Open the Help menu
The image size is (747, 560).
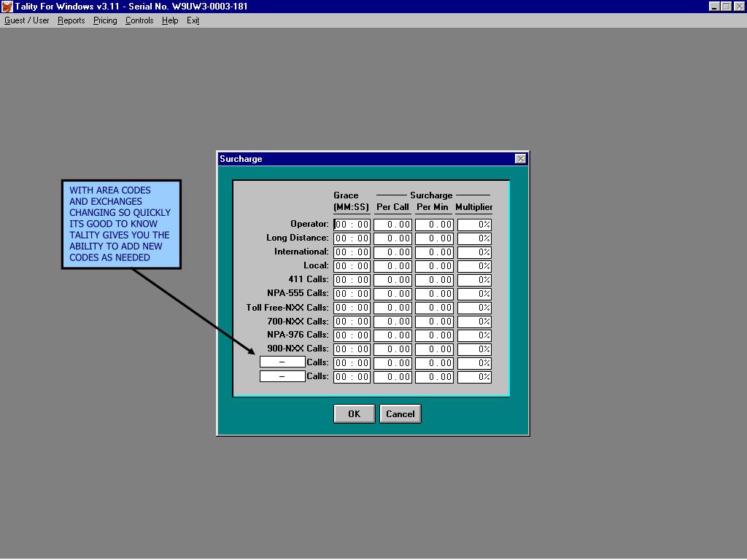pyautogui.click(x=169, y=20)
